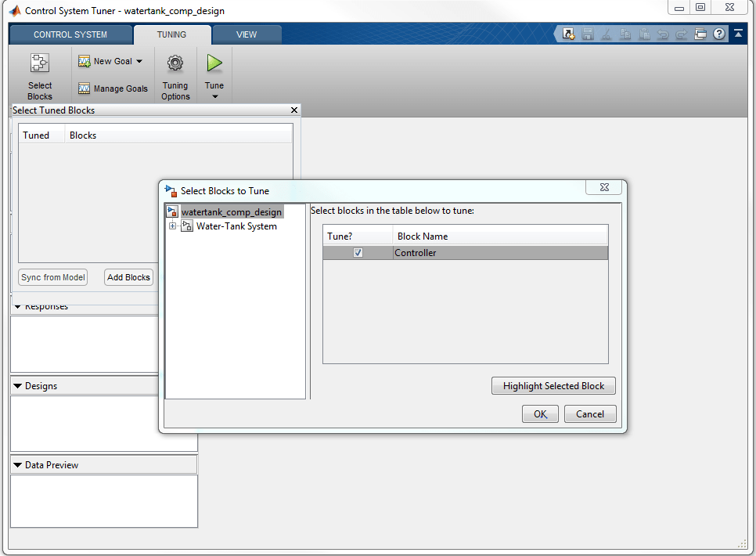Open Help via question mark icon
756x556 pixels.
pos(719,34)
